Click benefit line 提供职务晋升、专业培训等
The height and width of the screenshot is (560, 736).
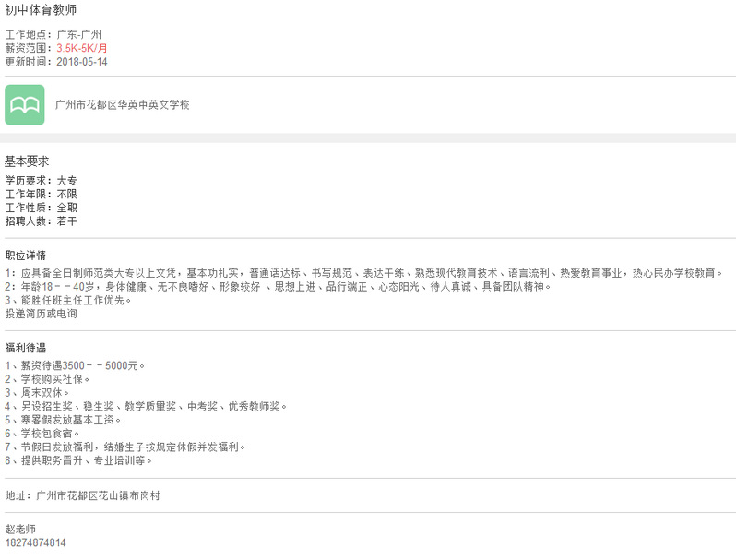tap(78, 460)
